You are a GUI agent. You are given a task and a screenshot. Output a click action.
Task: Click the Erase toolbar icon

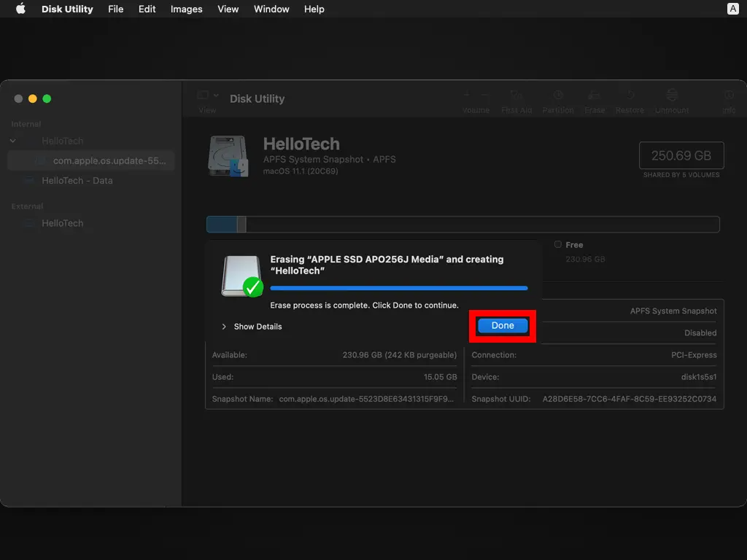(595, 96)
